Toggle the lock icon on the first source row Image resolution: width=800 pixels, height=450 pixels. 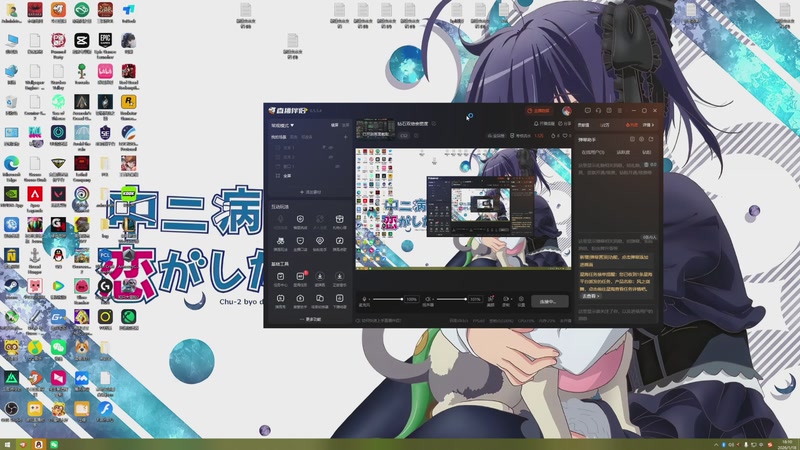pos(323,147)
